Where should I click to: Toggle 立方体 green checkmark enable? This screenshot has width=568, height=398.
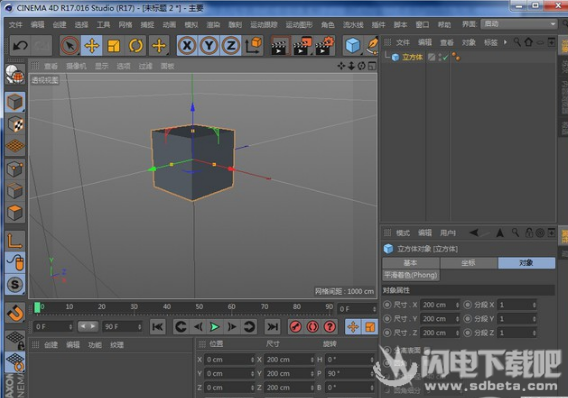point(445,57)
